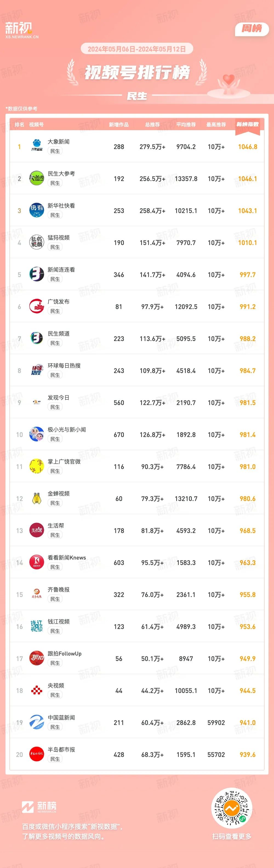Image resolution: width=274 pixels, height=868 pixels.
Task: Open the 看看新闻Knews account name
Action: [67, 557]
